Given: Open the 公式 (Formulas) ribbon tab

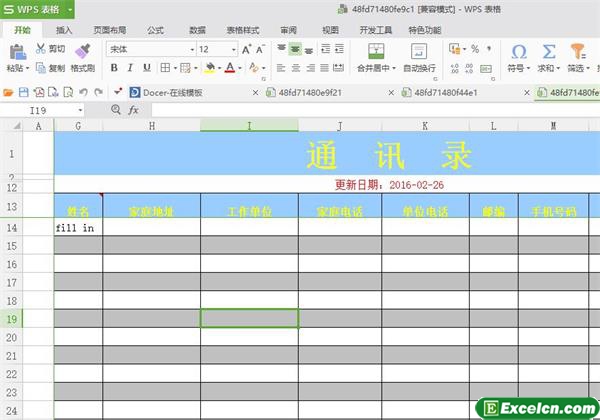Looking at the screenshot, I should [x=155, y=30].
